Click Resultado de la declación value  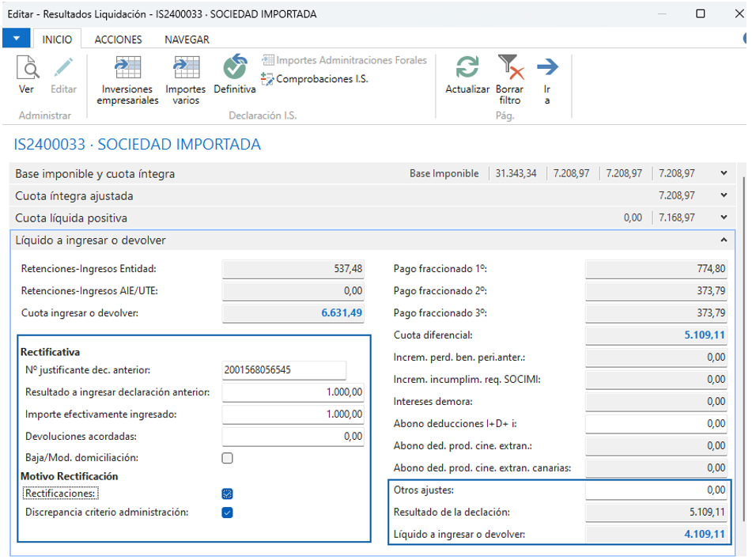[x=656, y=512]
